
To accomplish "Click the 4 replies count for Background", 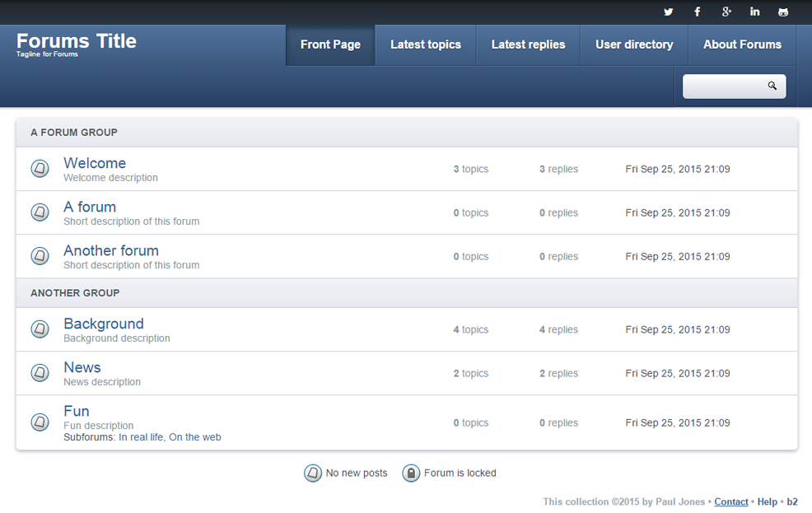I will pyautogui.click(x=559, y=329).
